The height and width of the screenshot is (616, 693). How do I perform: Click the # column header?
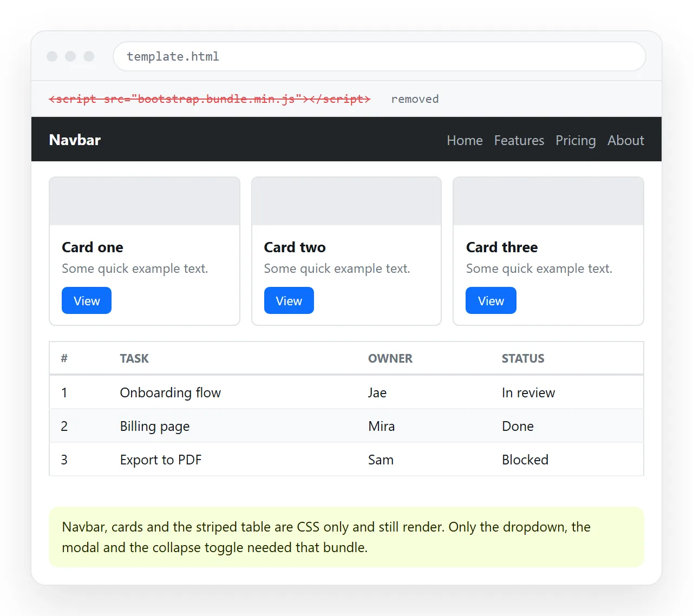(x=64, y=358)
